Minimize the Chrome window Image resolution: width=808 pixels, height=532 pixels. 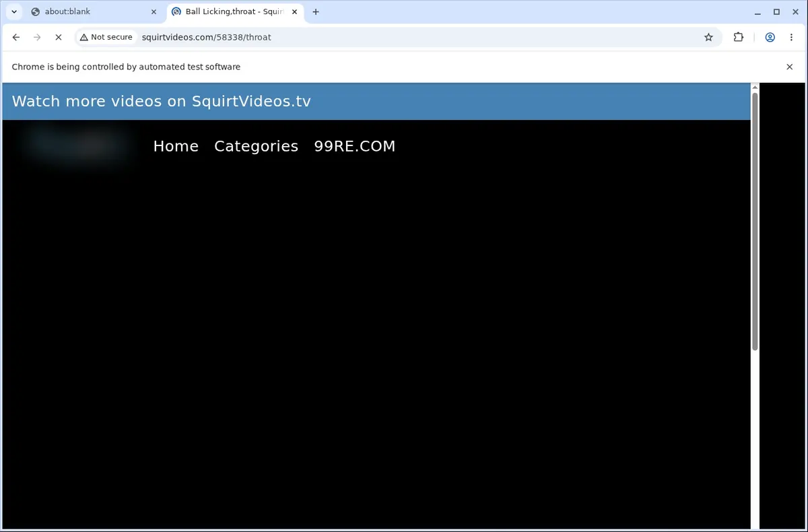click(756, 11)
